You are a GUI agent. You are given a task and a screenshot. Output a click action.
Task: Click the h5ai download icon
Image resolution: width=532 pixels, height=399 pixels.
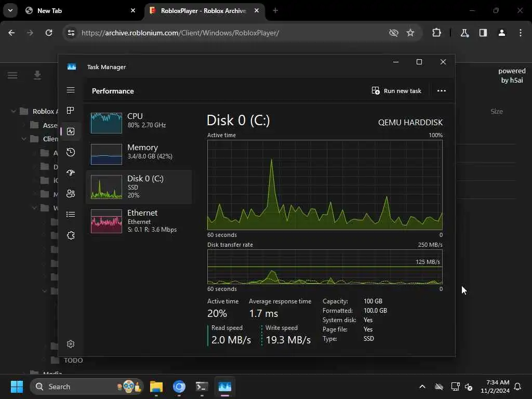[x=37, y=75]
